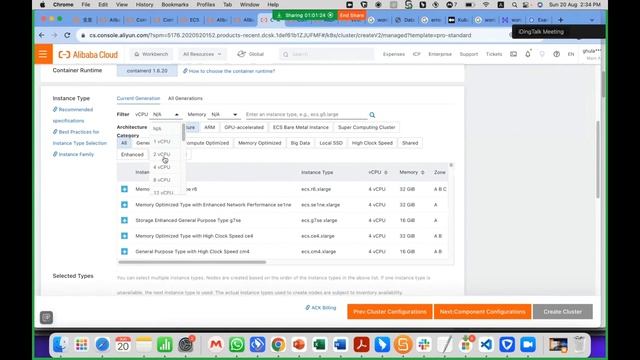Screen dimensions: 640x360
Task: Click the instance type search magnifier icon
Action: tap(372, 115)
